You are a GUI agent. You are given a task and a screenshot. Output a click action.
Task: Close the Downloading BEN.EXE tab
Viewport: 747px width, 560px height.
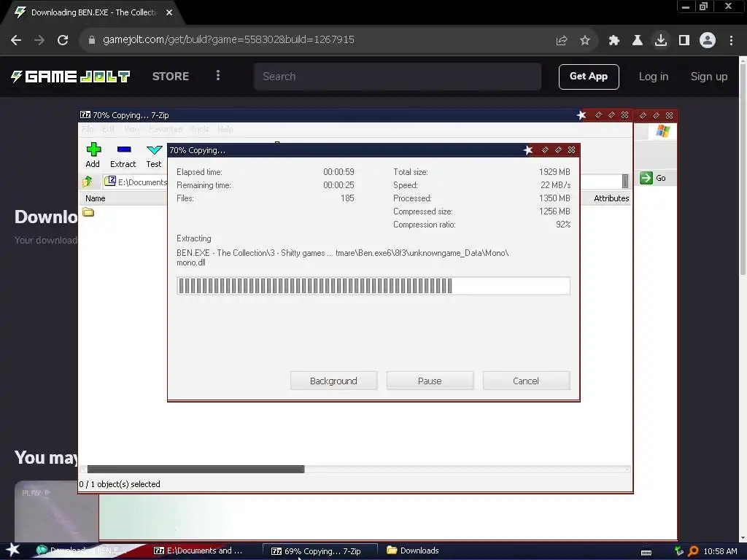pos(169,13)
